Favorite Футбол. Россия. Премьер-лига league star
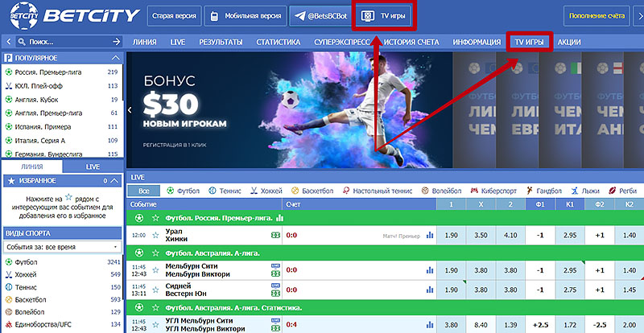 [x=155, y=218]
